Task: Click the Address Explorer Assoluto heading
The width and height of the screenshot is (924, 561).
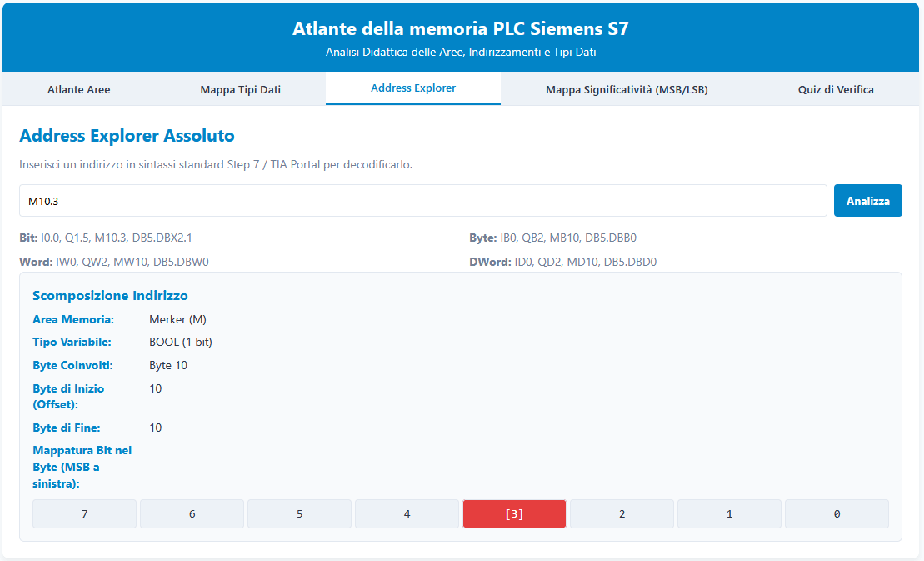Action: [127, 136]
